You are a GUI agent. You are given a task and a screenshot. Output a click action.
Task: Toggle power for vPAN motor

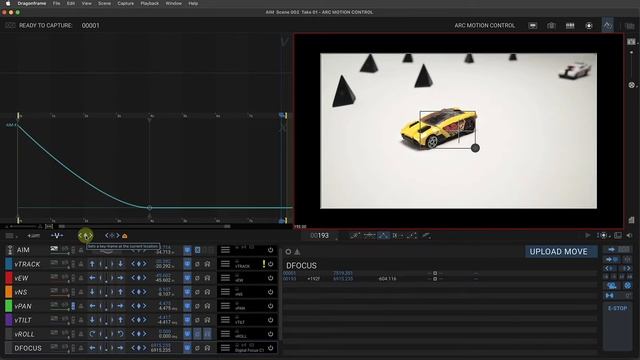click(270, 306)
